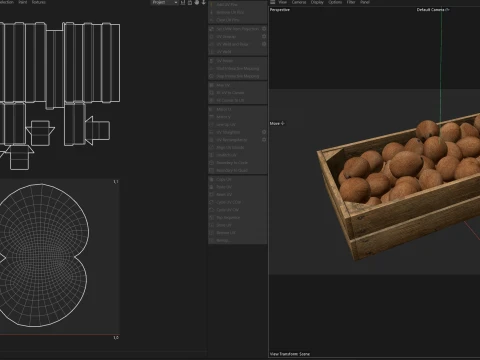Click Cycle UV CW
480x360 pixels.
pos(237,210)
